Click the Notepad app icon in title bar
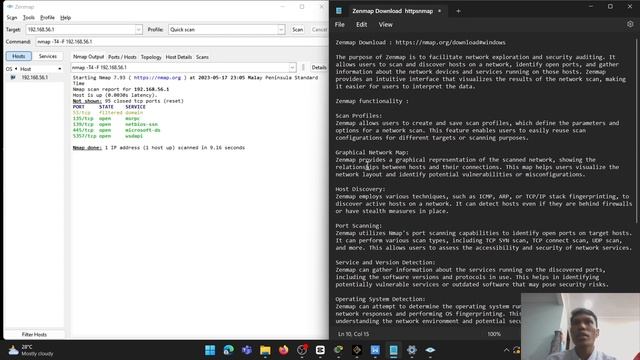The image size is (640, 360). 339,11
